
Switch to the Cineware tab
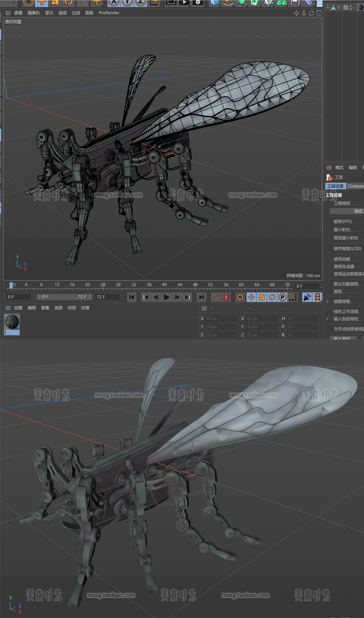point(355,186)
